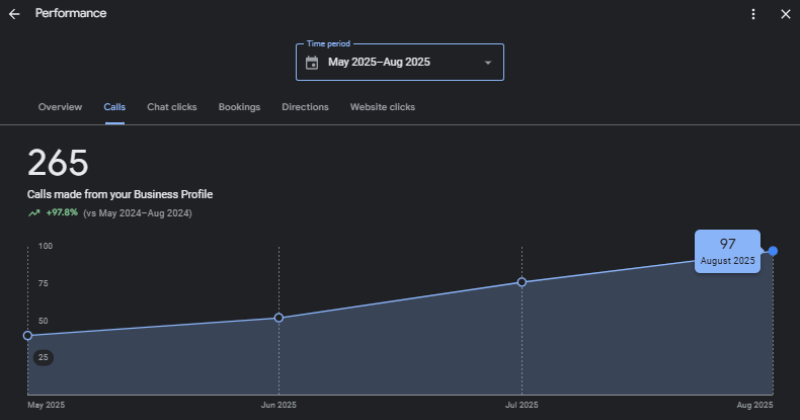Click the Jul 2025 data point marker
Screen dimensions: 800x420
(x=522, y=282)
